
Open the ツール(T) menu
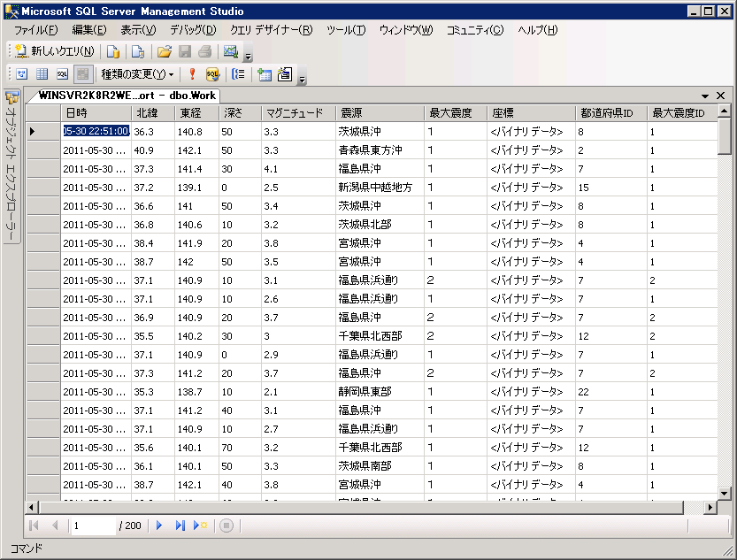(346, 30)
